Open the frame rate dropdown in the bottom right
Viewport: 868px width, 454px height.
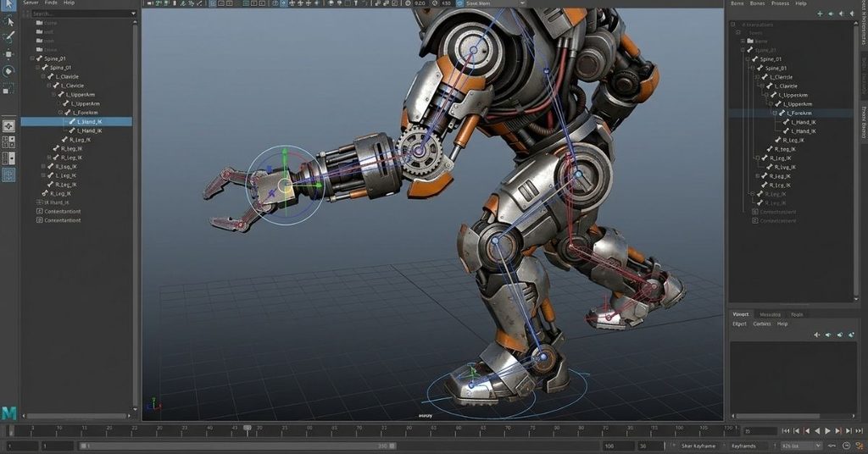coord(818,446)
